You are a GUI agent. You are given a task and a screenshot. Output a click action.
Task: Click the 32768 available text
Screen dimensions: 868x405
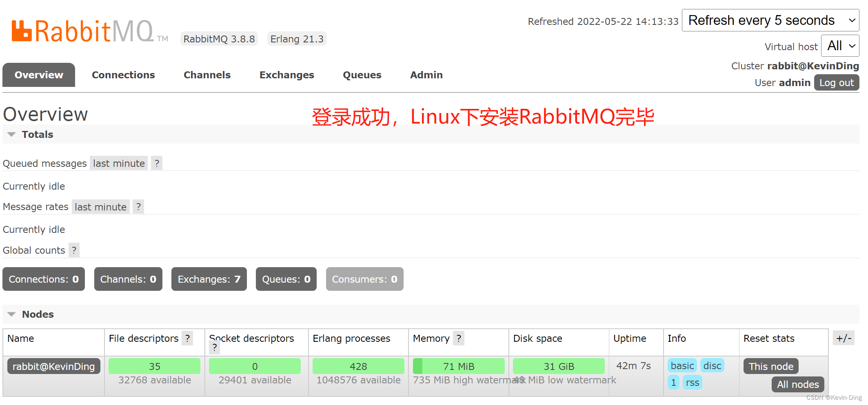coord(155,380)
